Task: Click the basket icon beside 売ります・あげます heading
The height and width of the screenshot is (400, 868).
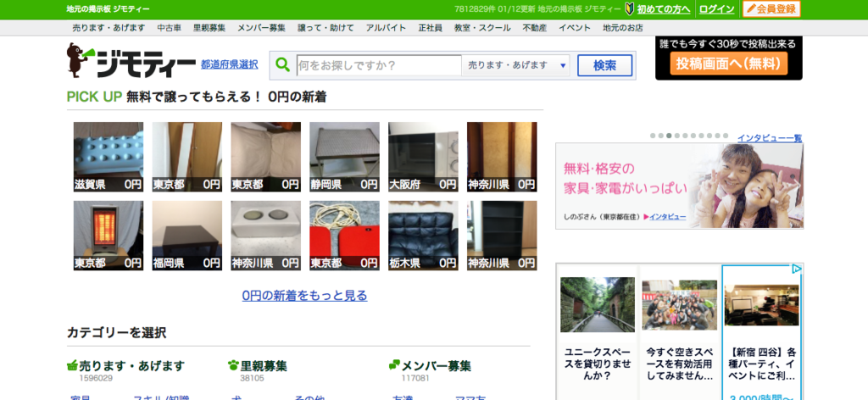Action: pos(72,365)
